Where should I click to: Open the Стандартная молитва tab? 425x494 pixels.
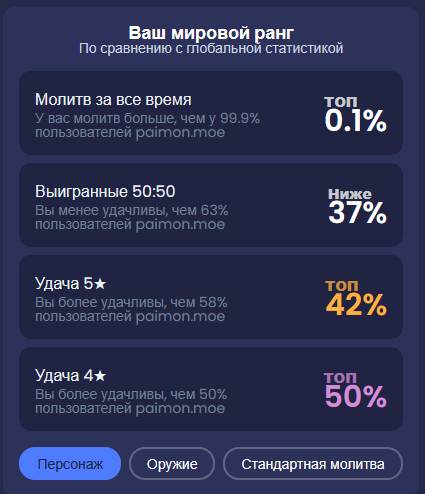point(313,464)
